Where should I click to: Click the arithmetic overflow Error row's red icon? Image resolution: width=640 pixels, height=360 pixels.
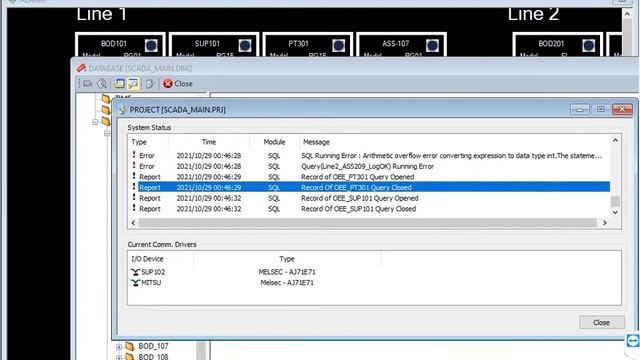click(x=134, y=155)
